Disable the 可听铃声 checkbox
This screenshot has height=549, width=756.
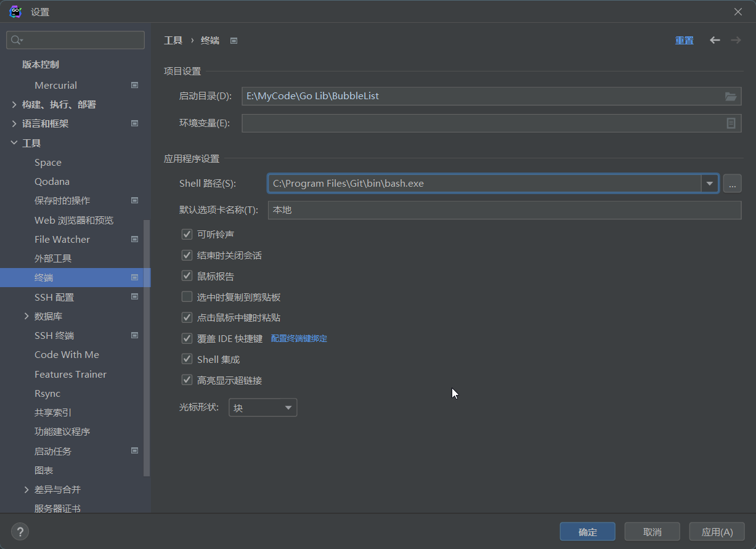(187, 234)
